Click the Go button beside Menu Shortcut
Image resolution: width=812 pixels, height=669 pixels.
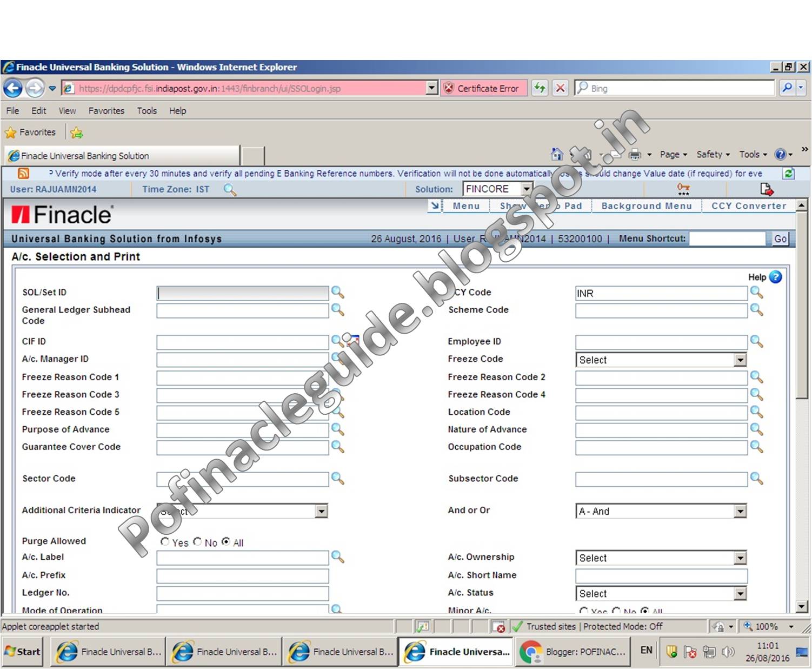(780, 239)
